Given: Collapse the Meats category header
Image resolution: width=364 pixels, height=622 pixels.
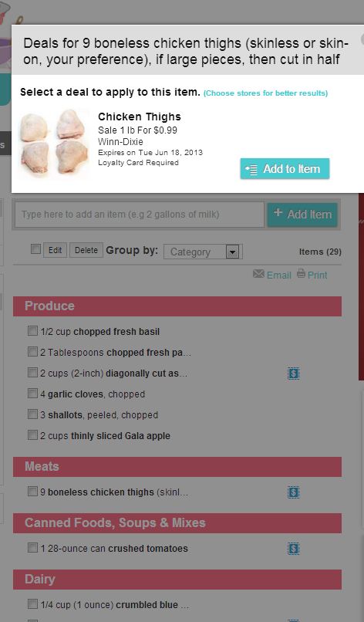Looking at the screenshot, I should click(x=177, y=466).
